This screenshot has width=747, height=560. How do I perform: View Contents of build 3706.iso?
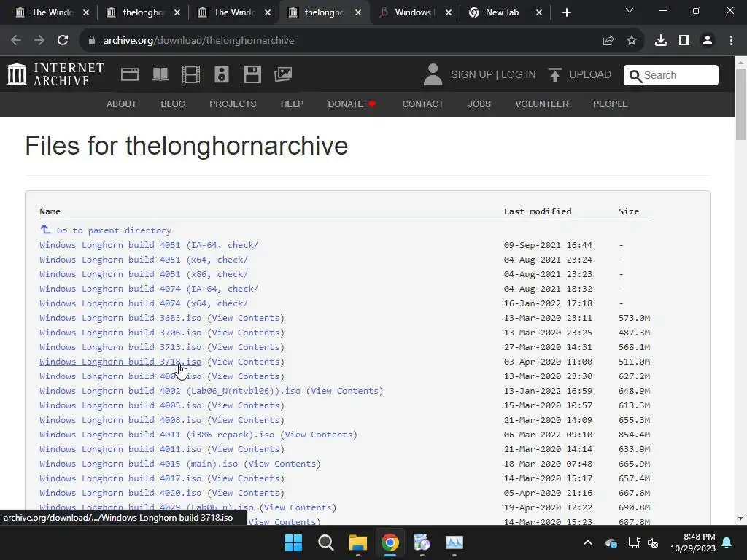[245, 332]
